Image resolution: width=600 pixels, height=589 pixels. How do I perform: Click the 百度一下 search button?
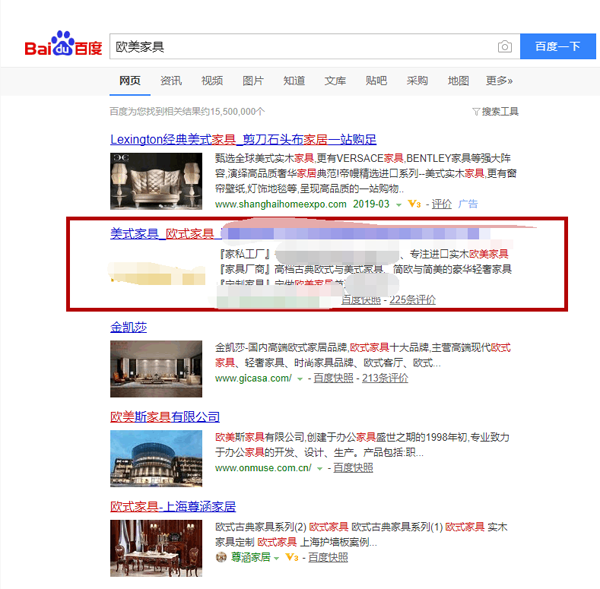558,46
